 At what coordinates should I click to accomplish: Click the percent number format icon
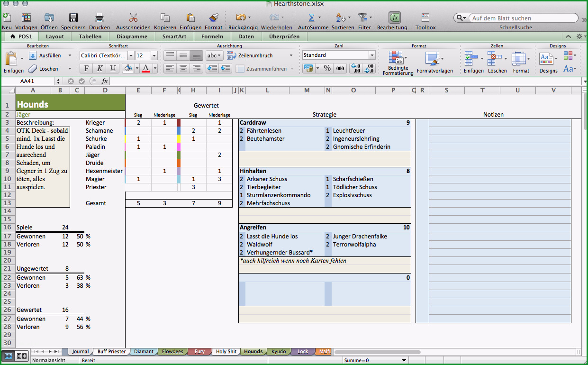click(327, 68)
